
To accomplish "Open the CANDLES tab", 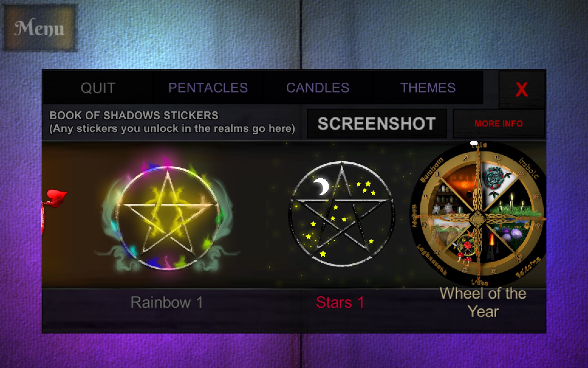I will point(318,88).
